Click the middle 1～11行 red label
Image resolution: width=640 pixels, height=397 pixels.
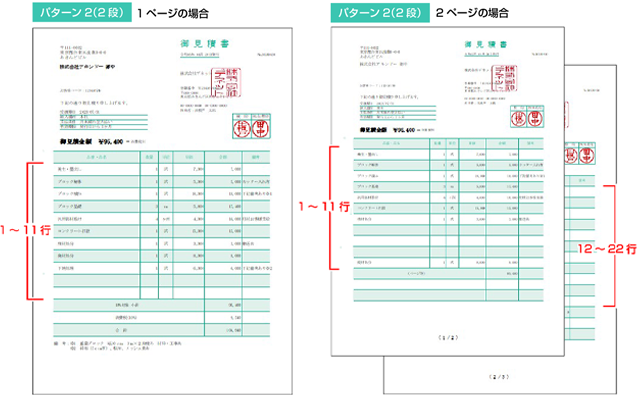[324, 206]
